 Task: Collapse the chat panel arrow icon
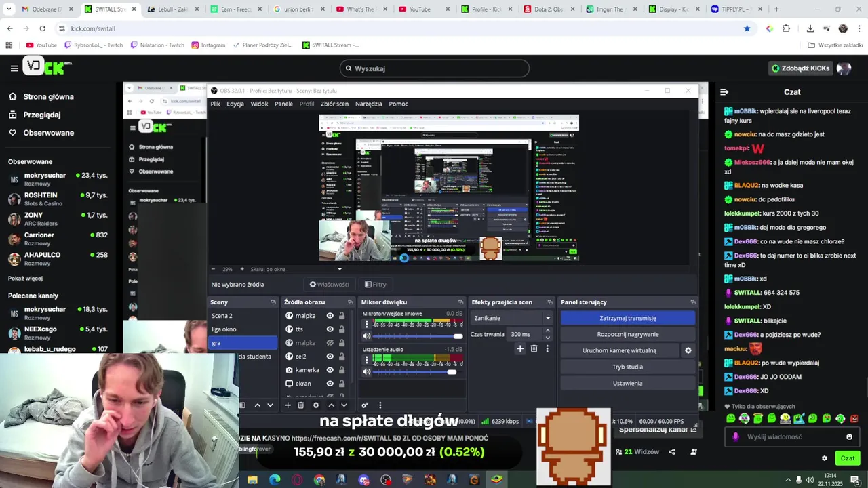pos(724,92)
